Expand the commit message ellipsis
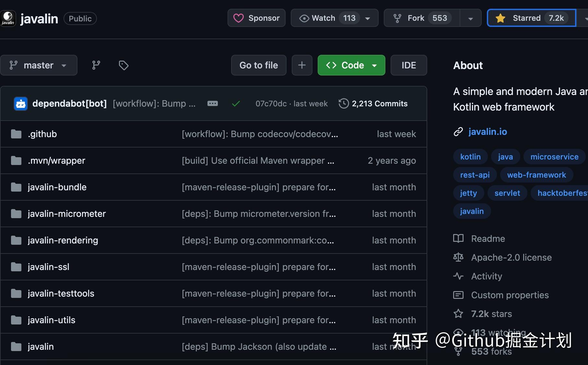588x365 pixels. 212,103
